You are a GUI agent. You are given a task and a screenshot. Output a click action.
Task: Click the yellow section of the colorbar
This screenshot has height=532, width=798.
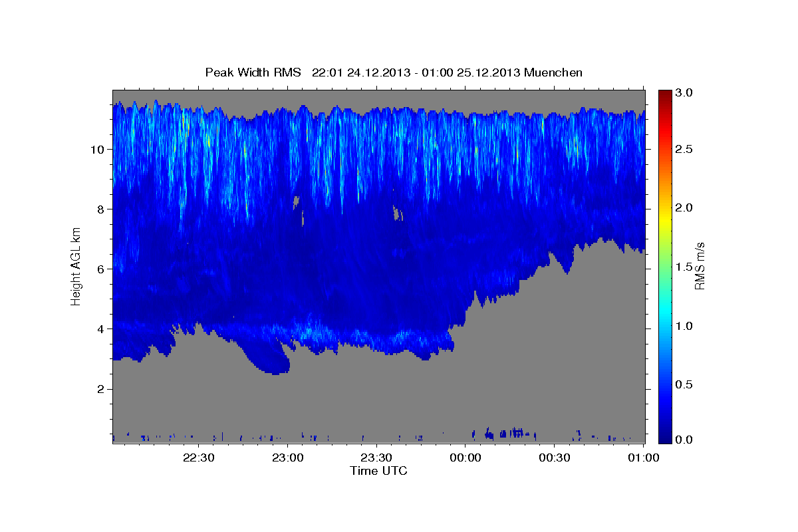tap(664, 219)
